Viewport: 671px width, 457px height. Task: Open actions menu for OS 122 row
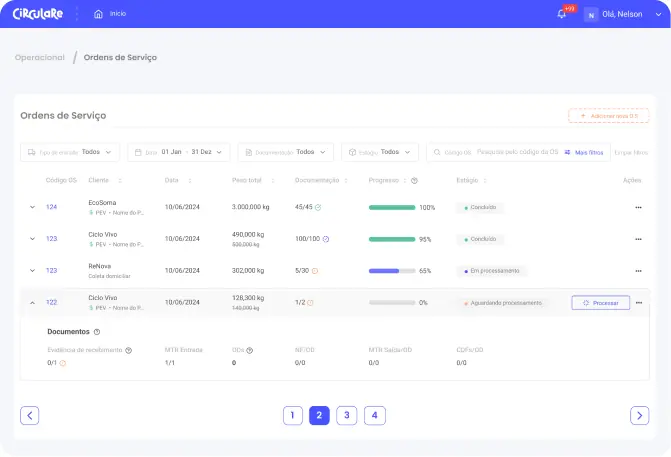639,303
